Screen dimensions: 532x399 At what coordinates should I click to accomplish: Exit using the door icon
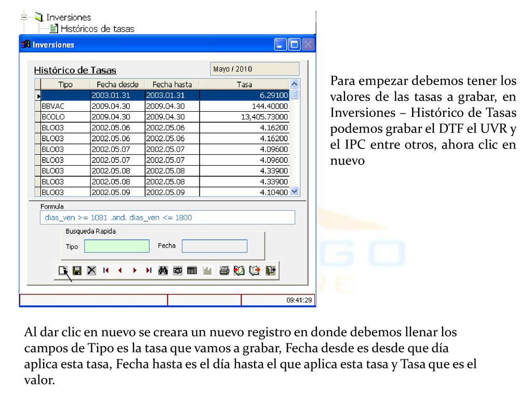(x=270, y=270)
